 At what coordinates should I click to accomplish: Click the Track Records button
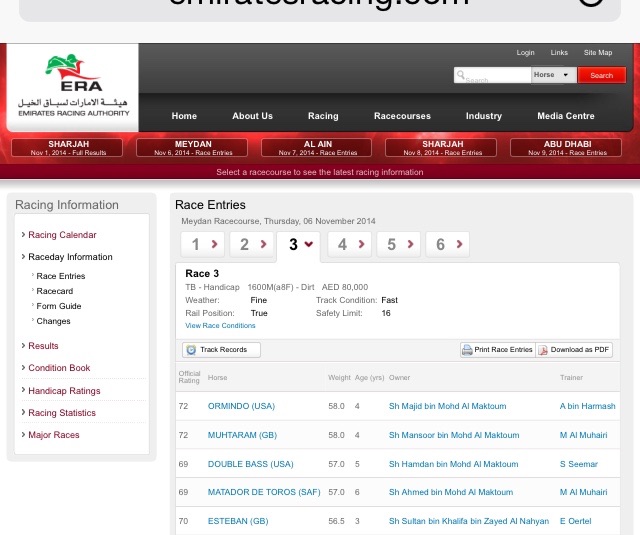[221, 350]
